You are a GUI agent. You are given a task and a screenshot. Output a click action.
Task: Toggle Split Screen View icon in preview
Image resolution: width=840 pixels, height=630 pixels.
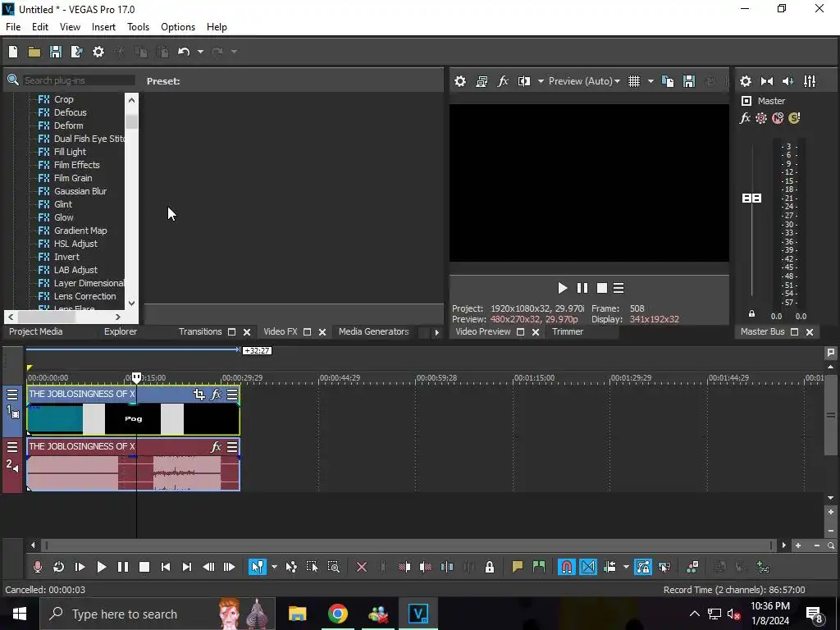tap(524, 81)
